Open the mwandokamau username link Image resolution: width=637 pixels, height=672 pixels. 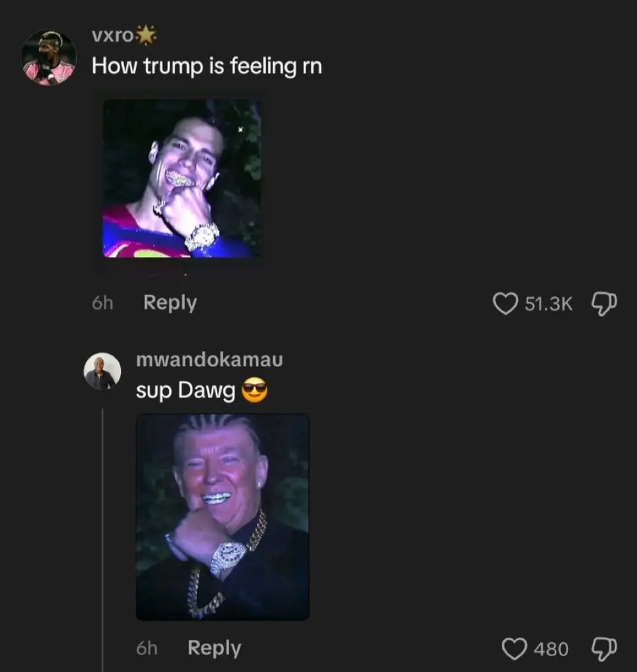209,360
